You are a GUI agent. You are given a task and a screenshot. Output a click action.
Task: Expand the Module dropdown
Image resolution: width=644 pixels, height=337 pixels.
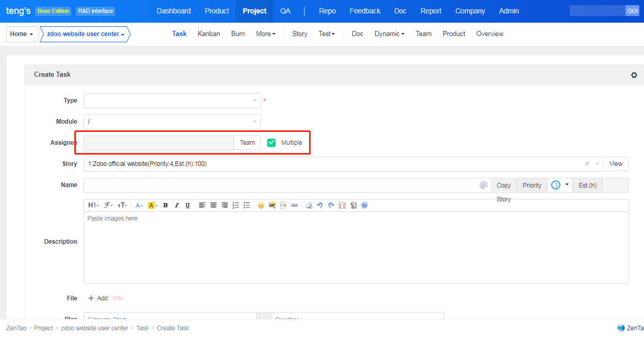click(x=172, y=122)
